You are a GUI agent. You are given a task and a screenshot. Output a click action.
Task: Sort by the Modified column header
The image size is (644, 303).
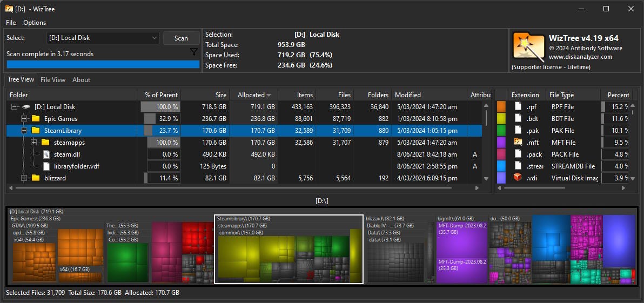pyautogui.click(x=429, y=95)
